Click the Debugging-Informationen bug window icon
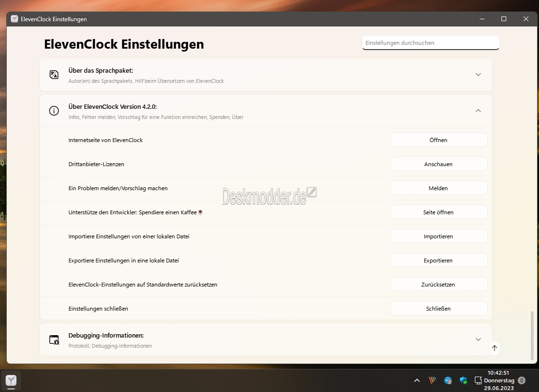Screen dimensions: 539x392 coord(54,340)
